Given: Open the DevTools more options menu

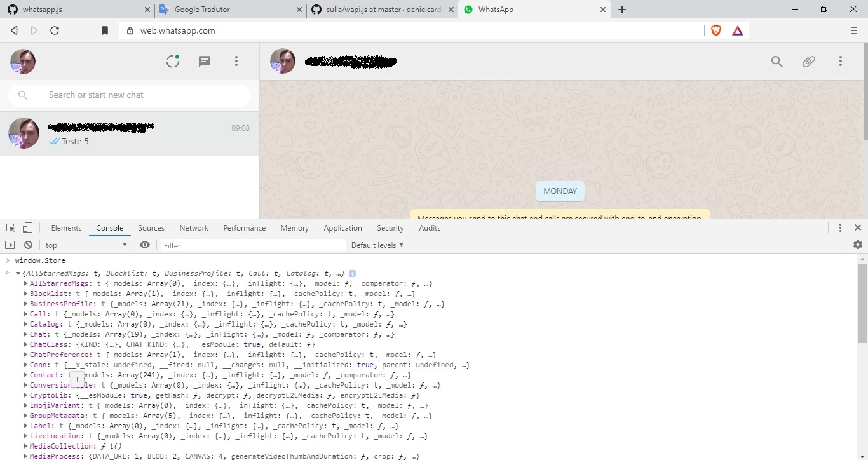Looking at the screenshot, I should [839, 227].
